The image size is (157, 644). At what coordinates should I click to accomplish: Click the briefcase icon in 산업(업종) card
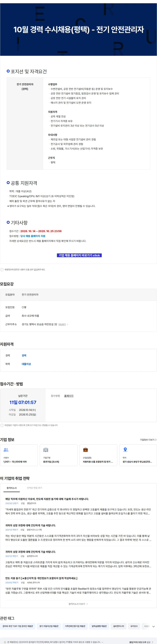coord(86,450)
